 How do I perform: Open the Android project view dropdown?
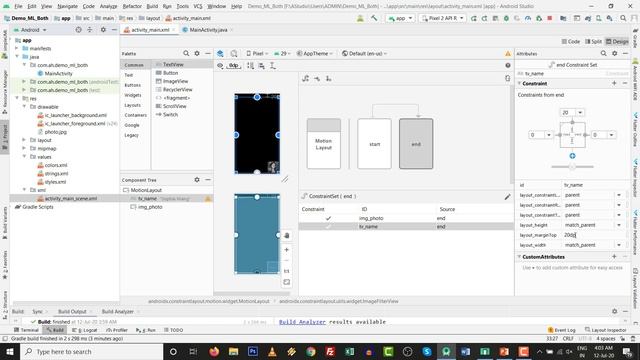pos(30,30)
